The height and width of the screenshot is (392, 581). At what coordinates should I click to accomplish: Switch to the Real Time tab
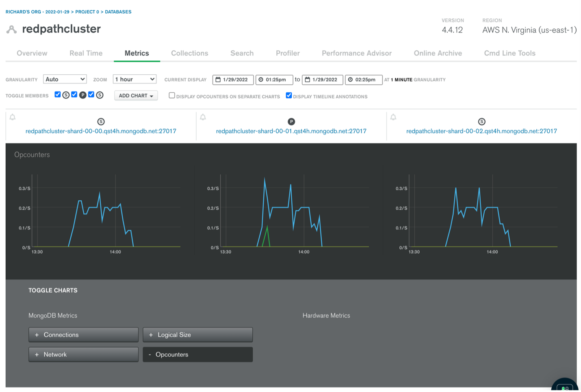click(86, 53)
